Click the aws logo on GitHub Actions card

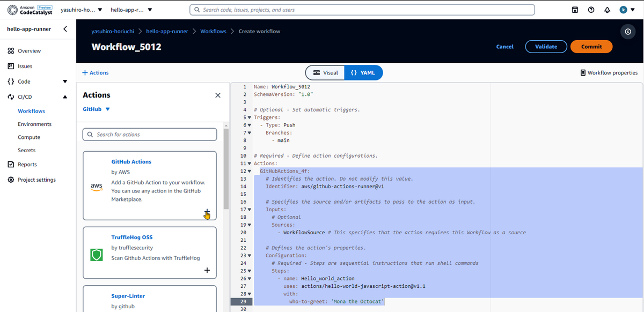[97, 186]
